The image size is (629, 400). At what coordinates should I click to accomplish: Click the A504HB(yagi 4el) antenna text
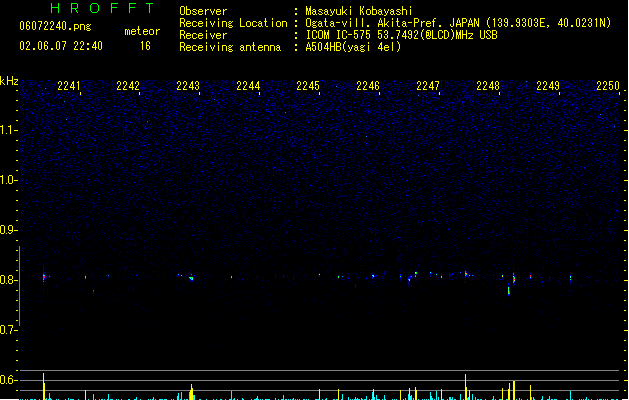coord(353,47)
